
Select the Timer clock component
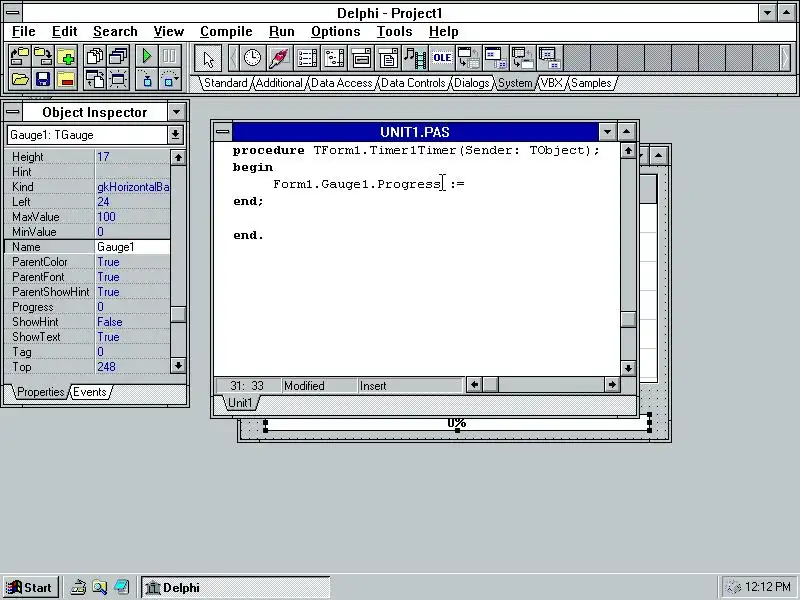[252, 58]
